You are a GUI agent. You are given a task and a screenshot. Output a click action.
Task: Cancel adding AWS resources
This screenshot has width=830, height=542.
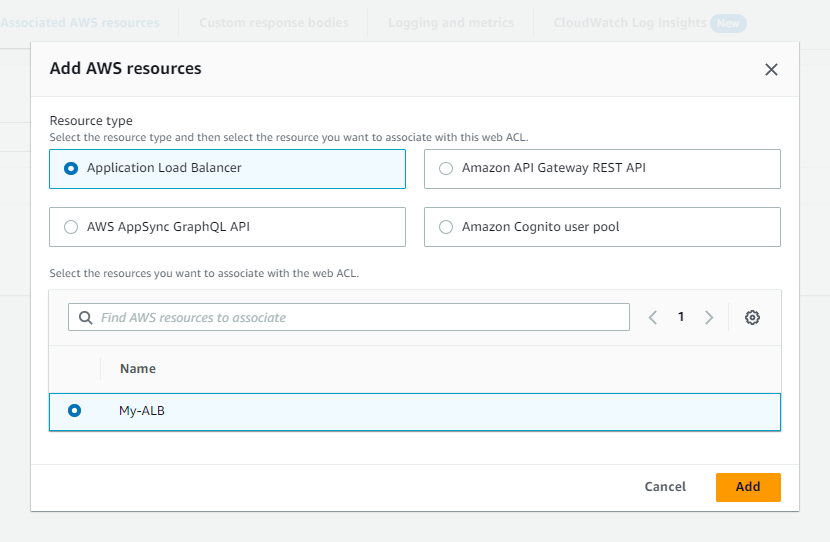point(665,487)
